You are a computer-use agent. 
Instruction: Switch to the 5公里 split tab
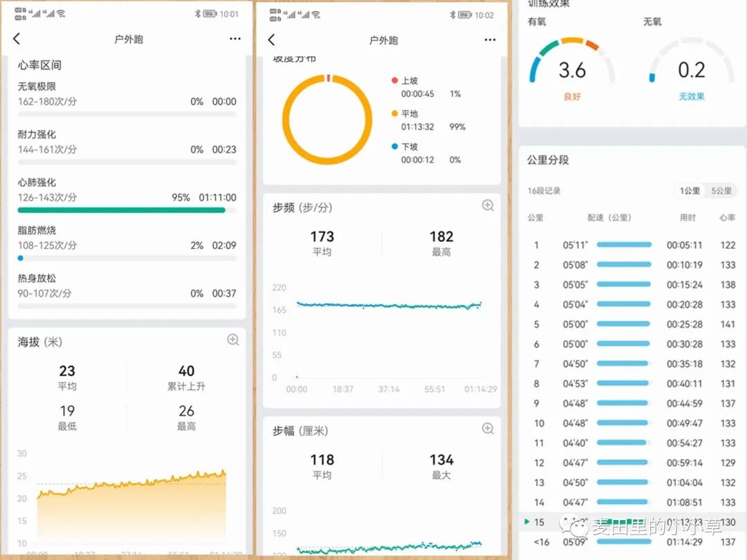click(x=721, y=191)
